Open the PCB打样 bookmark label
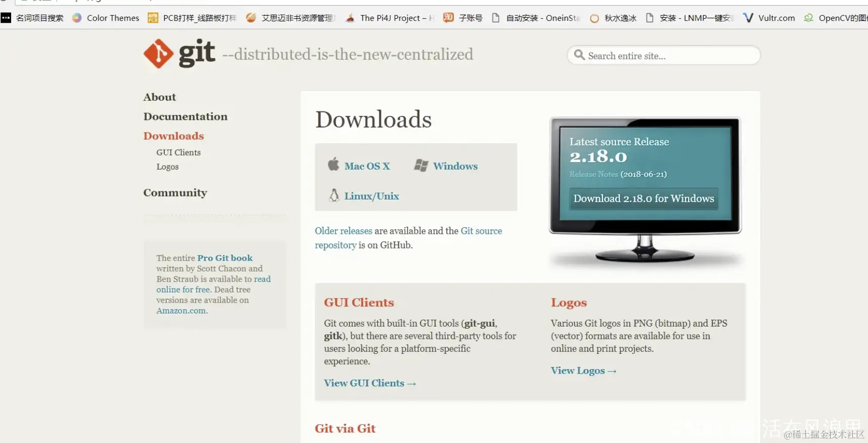The image size is (868, 443). (x=200, y=18)
